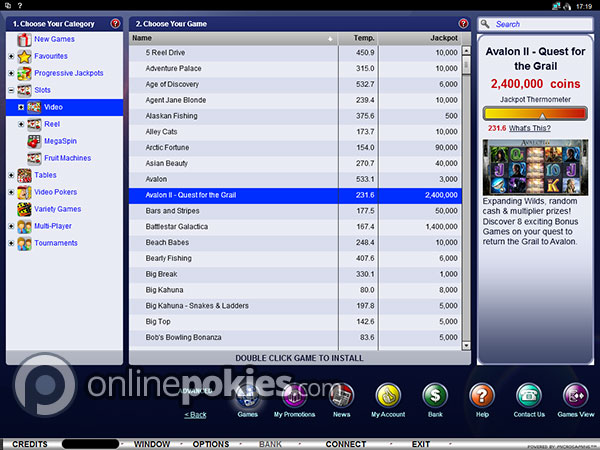This screenshot has width=600, height=450.
Task: Select the Big Kahuna - Snakes & Ladders row
Action: tap(295, 306)
